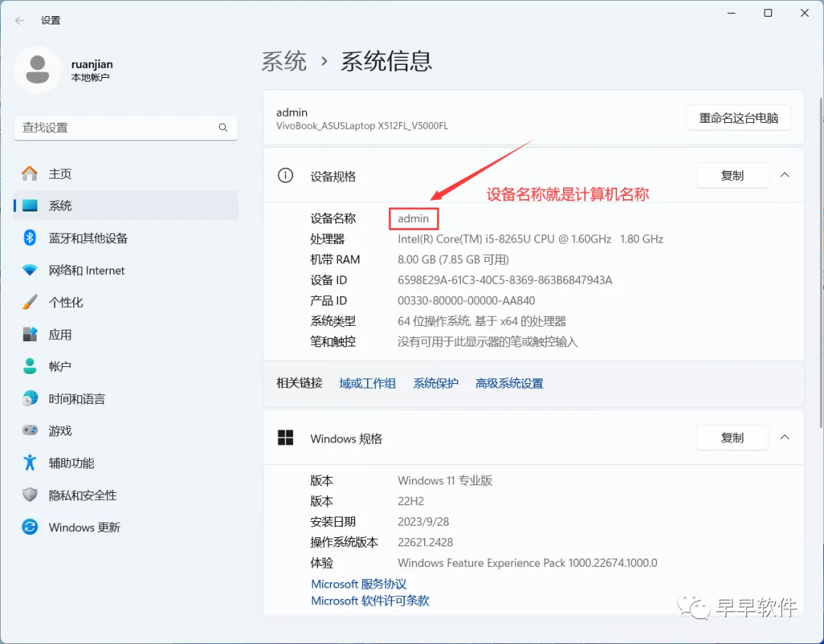Open 时间和语言 settings

pyautogui.click(x=126, y=398)
